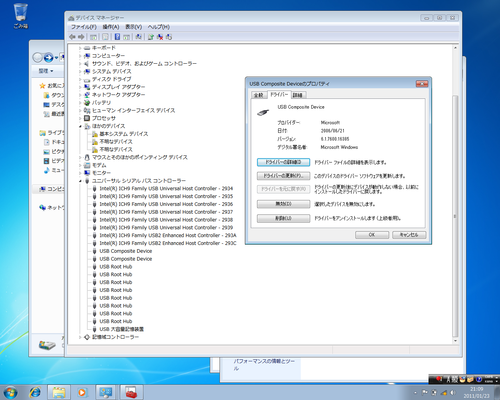This screenshot has height=400, width=500.
Task: Expand the ネットワーク アダプター node
Action: [x=80, y=95]
